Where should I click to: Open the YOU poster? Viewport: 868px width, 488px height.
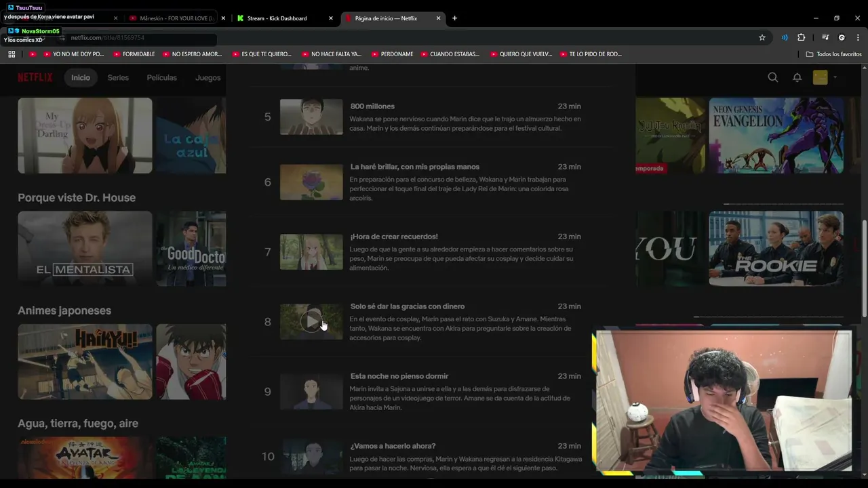(x=671, y=248)
